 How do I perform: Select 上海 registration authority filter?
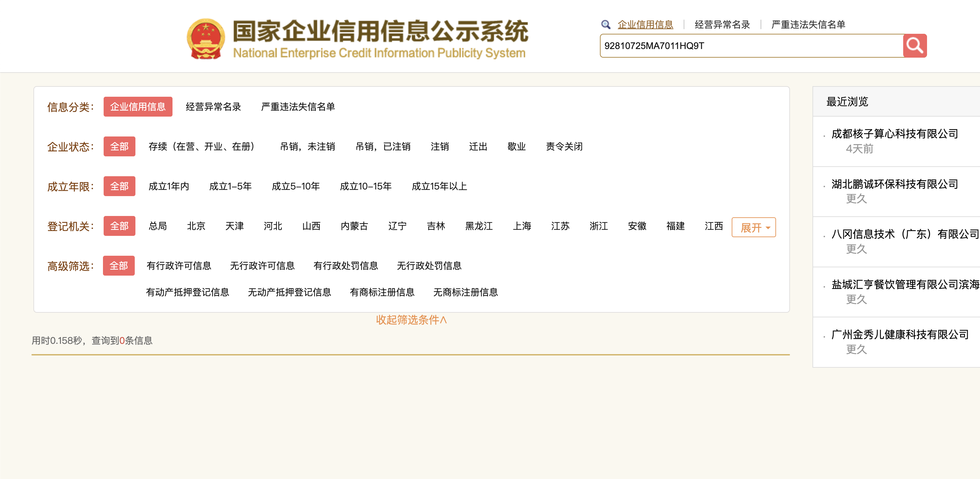521,226
